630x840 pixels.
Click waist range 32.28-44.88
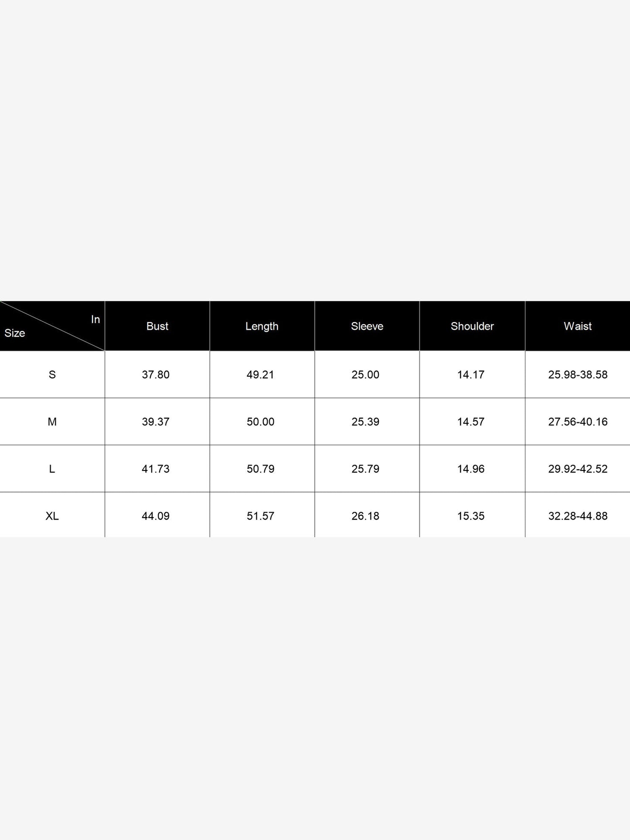pyautogui.click(x=578, y=516)
